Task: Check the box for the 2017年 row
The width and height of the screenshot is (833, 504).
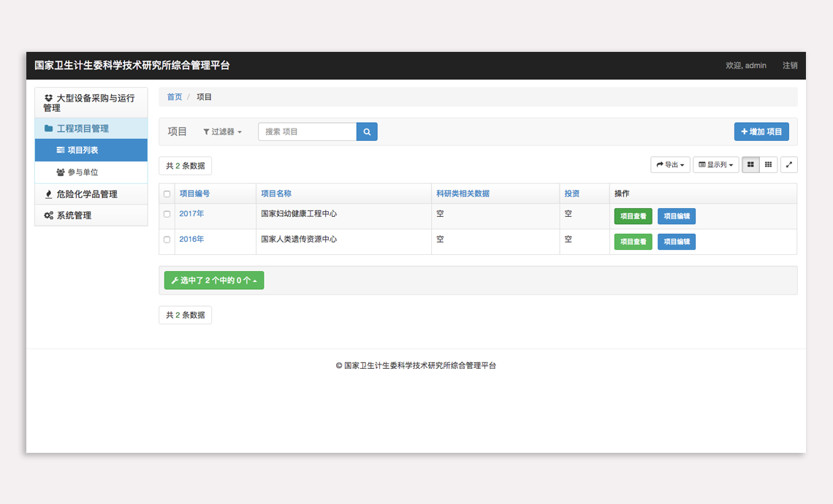Action: coord(167,214)
